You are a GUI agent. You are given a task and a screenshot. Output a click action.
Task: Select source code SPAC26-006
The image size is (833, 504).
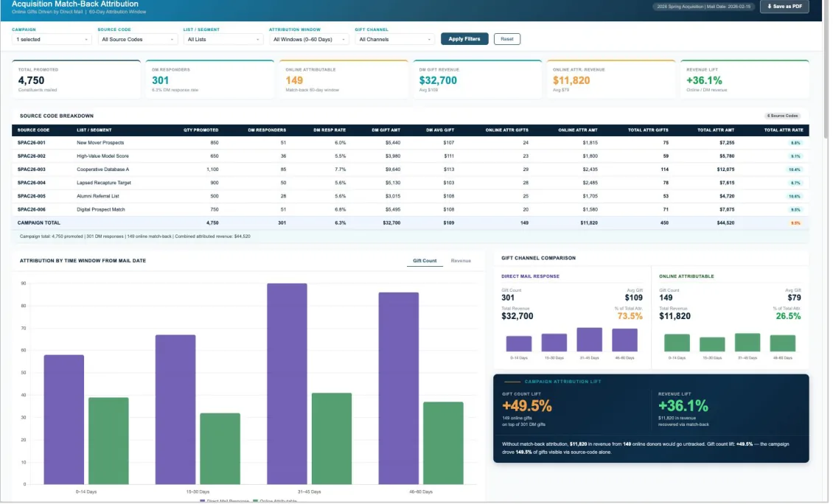(32, 210)
